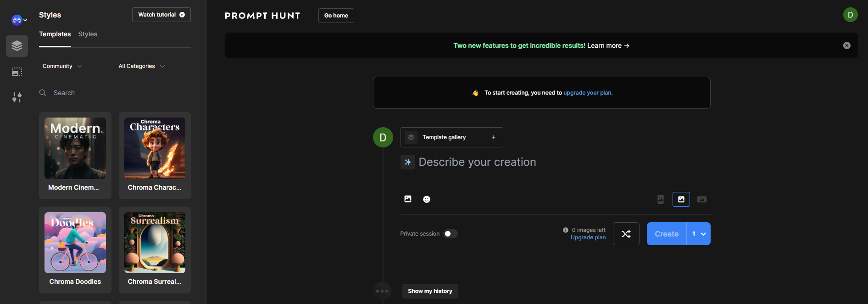Viewport: 868px width, 304px height.
Task: Open the Template gallery selector
Action: pyautogui.click(x=452, y=137)
